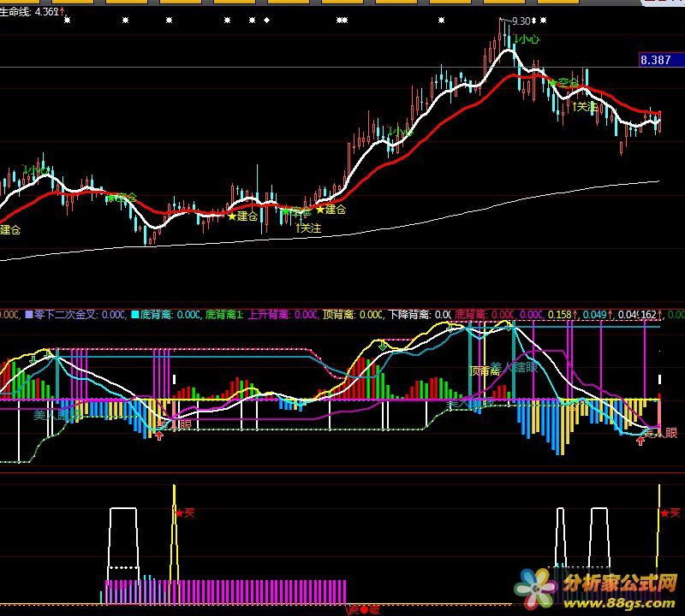Click the 建仓 label at far left edge
Screen dimensions: 685x616
click(10, 229)
